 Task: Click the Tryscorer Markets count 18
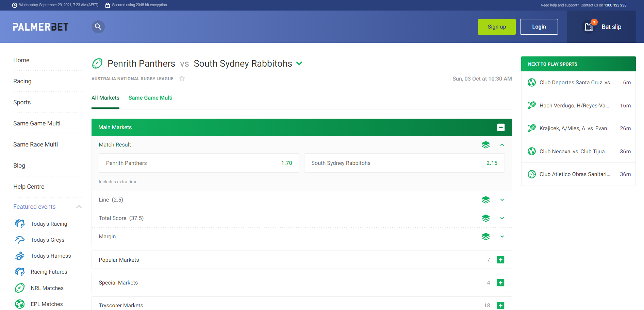[x=487, y=306]
